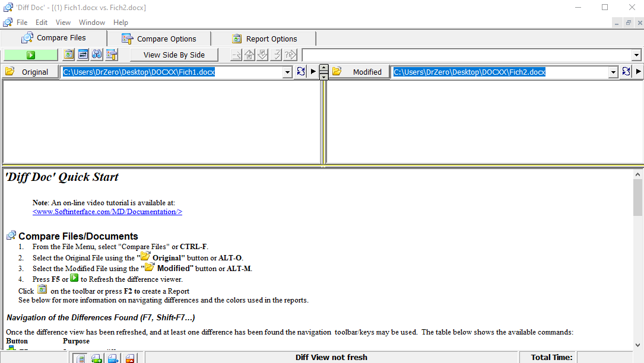Switch to the Compare Options tab
Viewport: 644px width, 363px height.
click(159, 39)
